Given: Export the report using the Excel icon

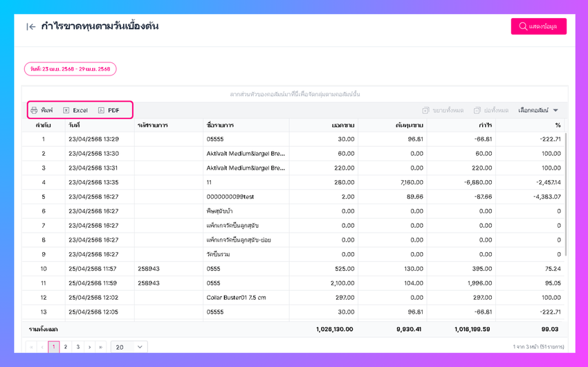Looking at the screenshot, I should point(66,110).
